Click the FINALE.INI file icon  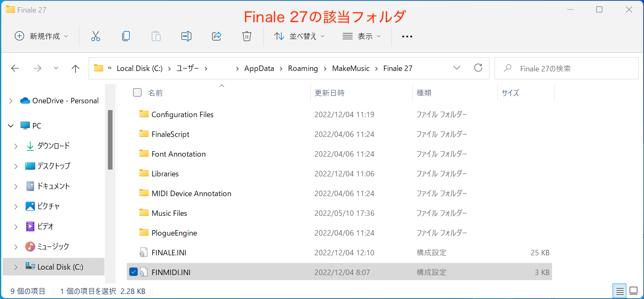click(144, 252)
